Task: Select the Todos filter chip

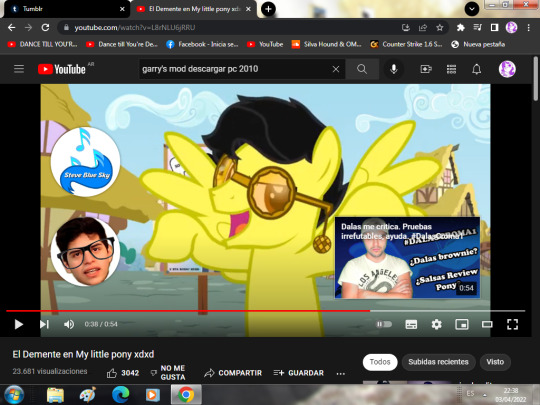Action: coord(380,362)
